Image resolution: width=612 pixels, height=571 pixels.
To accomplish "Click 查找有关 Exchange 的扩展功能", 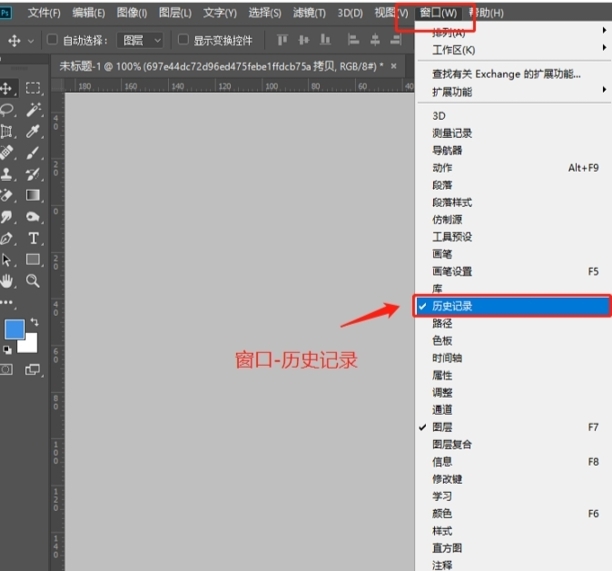I will 506,74.
